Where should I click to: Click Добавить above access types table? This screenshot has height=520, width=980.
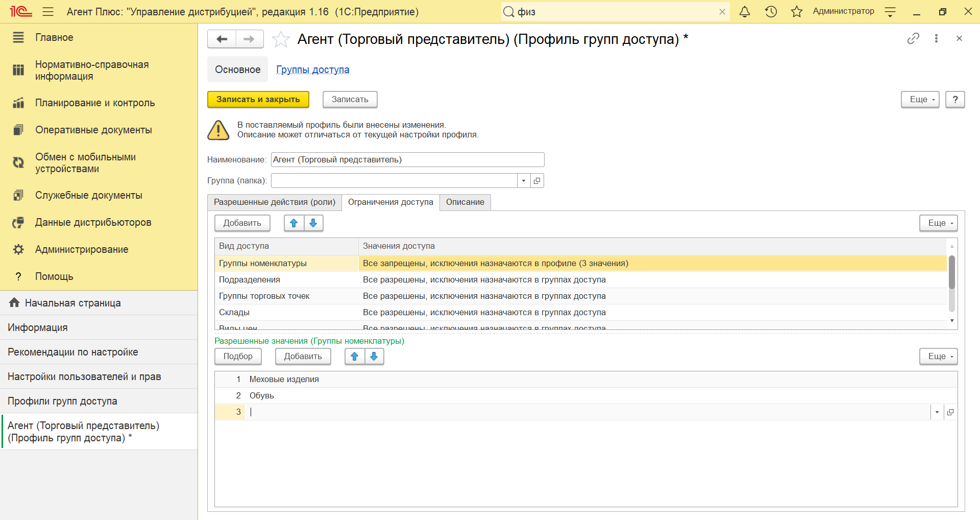[x=242, y=223]
